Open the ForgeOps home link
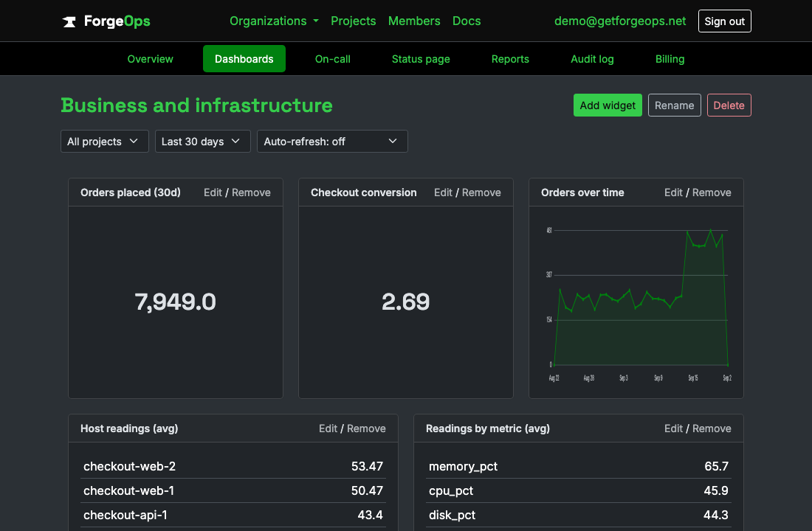 pyautogui.click(x=106, y=21)
